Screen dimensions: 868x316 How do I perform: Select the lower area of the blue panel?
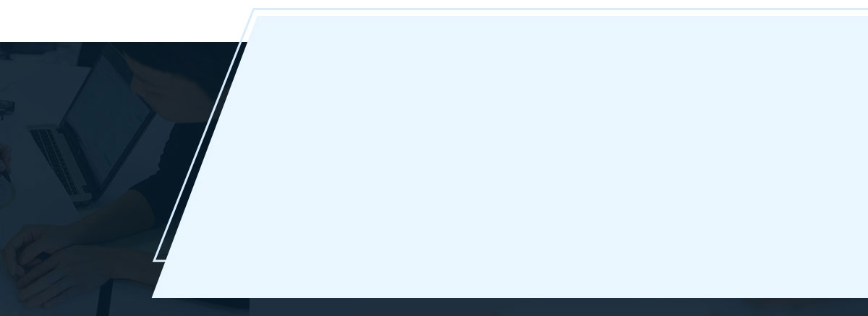tap(510, 253)
